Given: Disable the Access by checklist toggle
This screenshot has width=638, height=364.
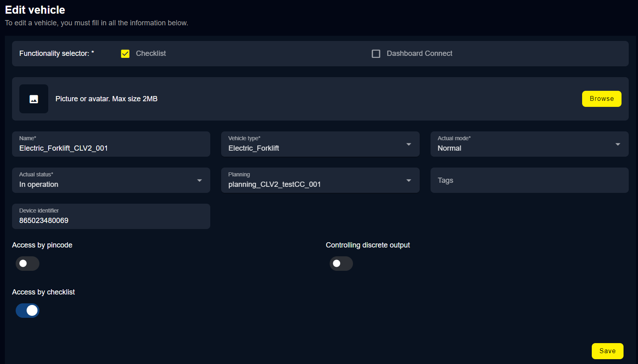Looking at the screenshot, I should 27,311.
